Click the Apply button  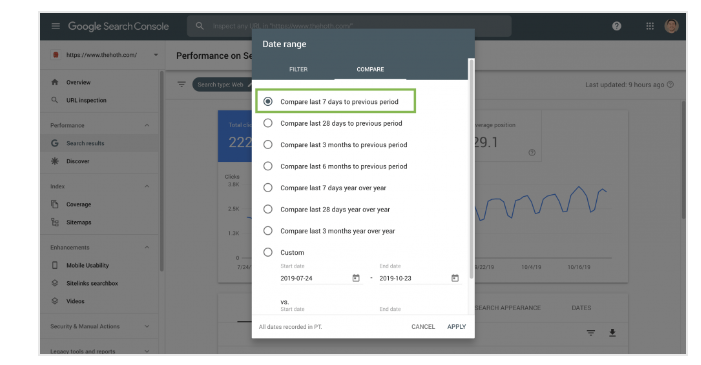coord(456,327)
